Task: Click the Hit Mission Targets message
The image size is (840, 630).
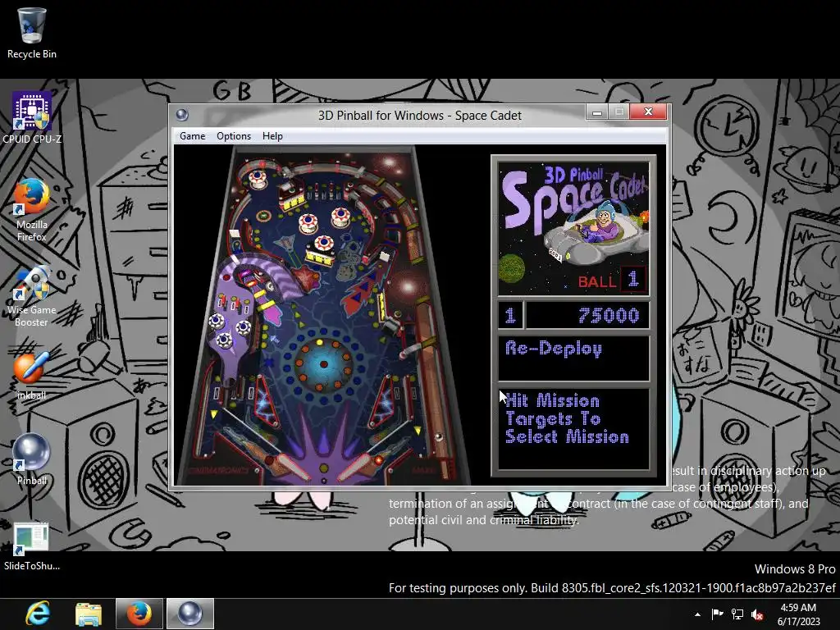Action: point(567,418)
